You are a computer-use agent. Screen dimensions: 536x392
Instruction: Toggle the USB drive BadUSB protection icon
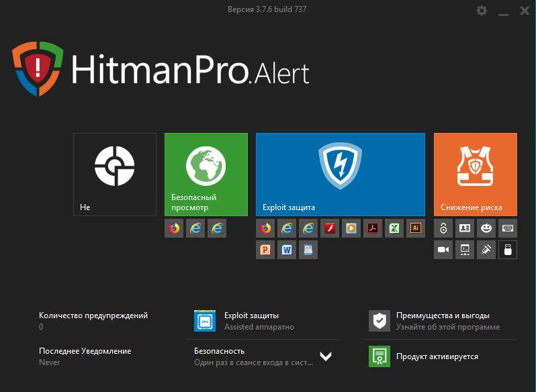(x=508, y=250)
